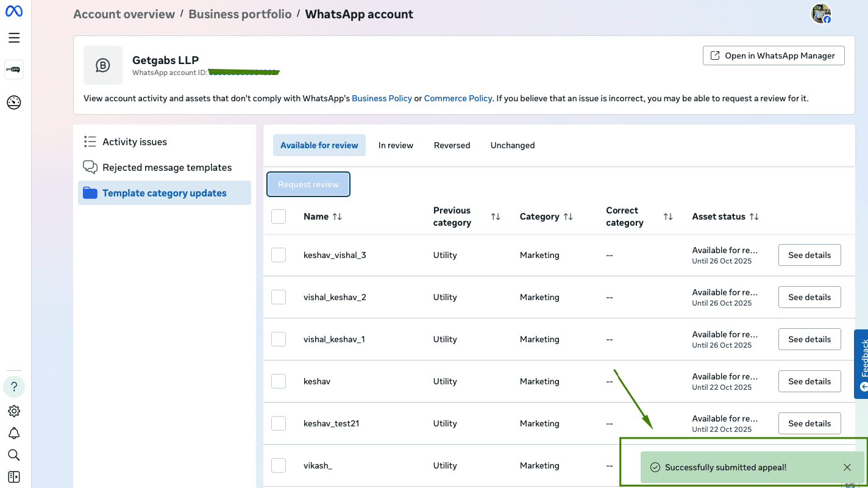
Task: Sort by Correct category arrows
Action: point(668,217)
